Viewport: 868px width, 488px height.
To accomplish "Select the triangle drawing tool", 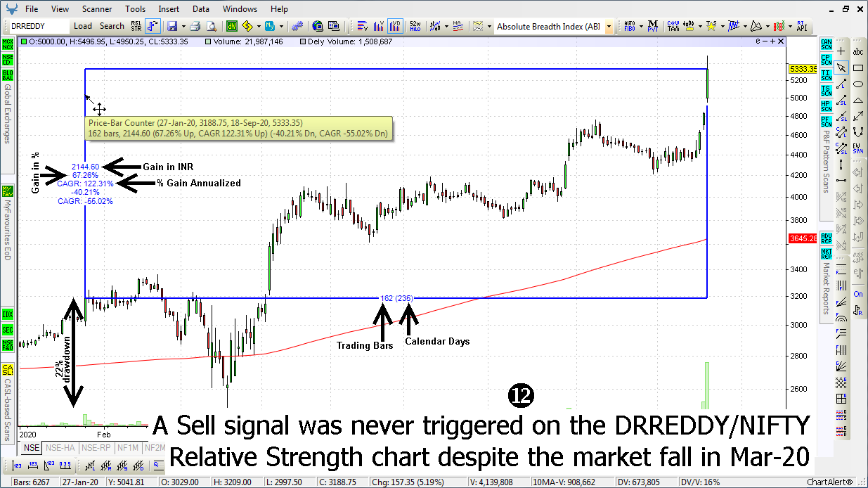I will [x=858, y=100].
